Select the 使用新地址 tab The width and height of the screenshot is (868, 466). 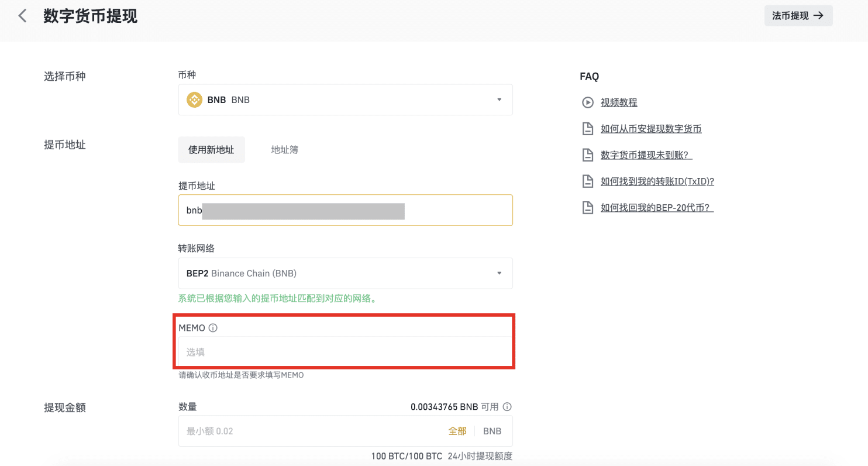point(211,150)
